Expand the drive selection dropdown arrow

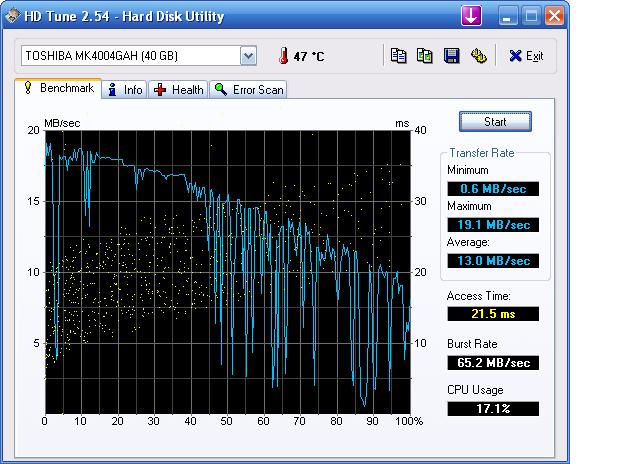(x=248, y=56)
